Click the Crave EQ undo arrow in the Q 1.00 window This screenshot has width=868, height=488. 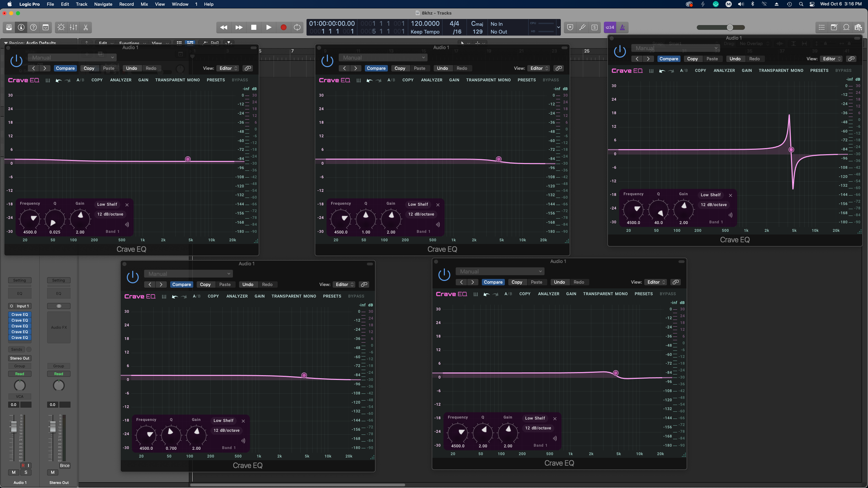(x=369, y=80)
